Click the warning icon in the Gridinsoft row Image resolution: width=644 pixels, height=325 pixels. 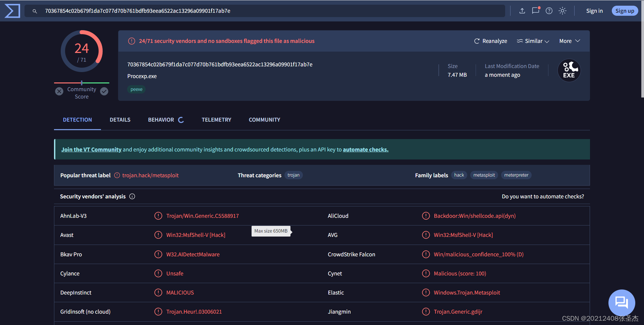(x=158, y=312)
